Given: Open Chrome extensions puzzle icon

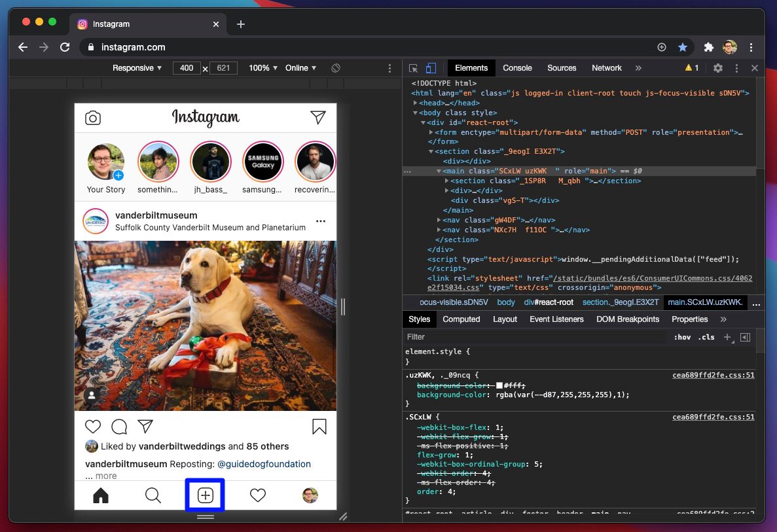Looking at the screenshot, I should pyautogui.click(x=709, y=47).
